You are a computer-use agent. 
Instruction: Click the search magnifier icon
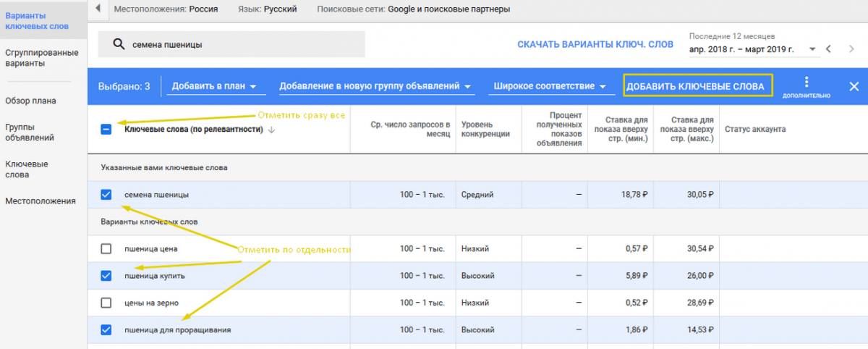click(119, 45)
